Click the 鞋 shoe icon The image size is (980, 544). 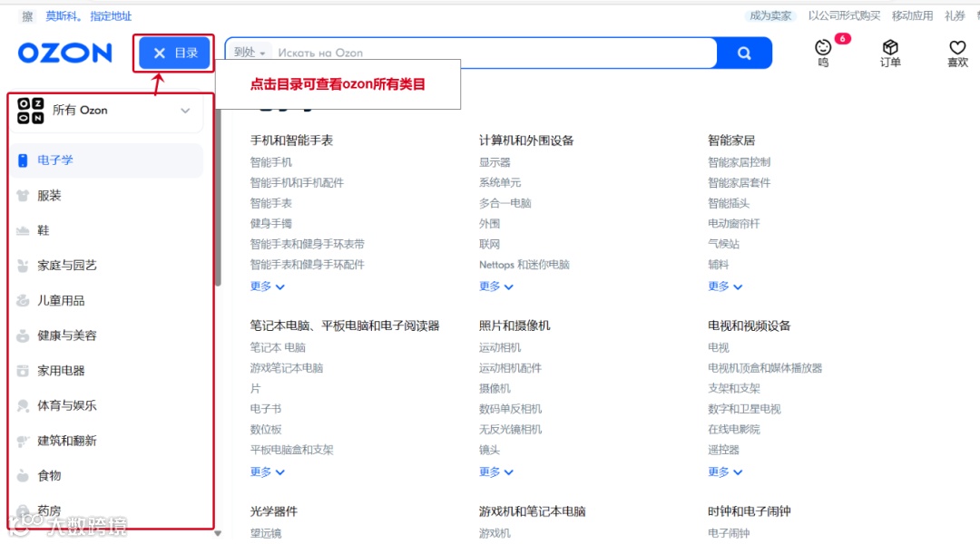(x=23, y=230)
